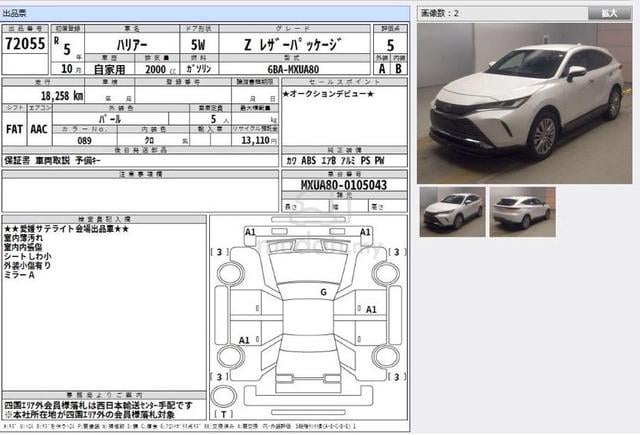Open the large white Harrier photo
640x435 pixels.
point(524,103)
